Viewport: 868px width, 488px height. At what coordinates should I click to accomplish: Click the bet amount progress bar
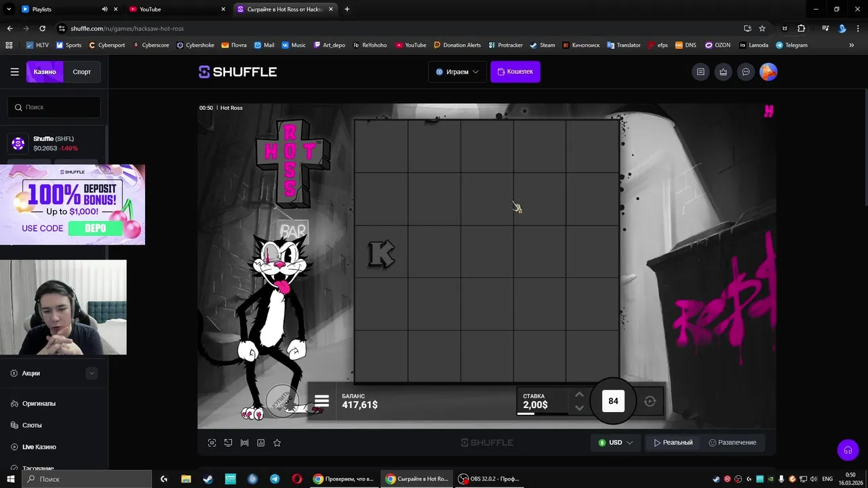point(542,413)
